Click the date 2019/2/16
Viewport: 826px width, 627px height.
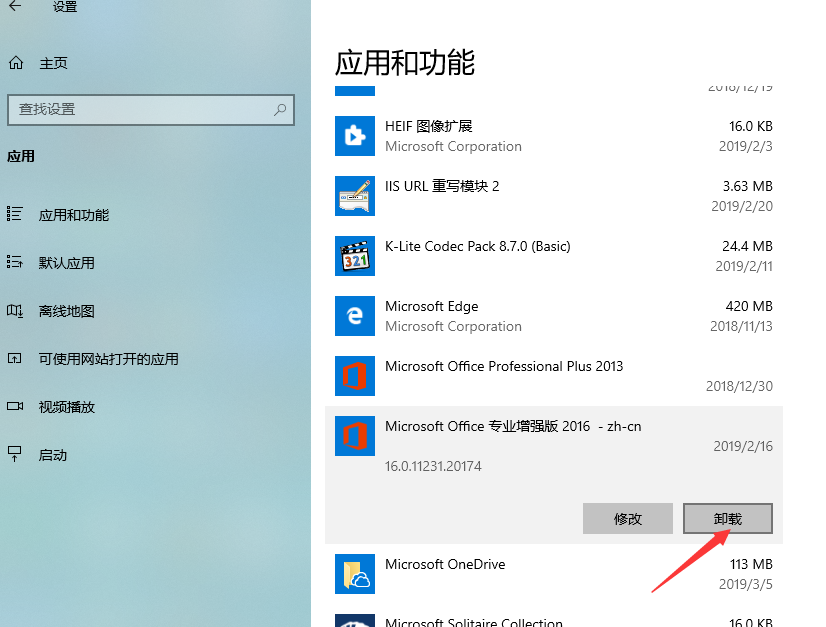coord(743,447)
